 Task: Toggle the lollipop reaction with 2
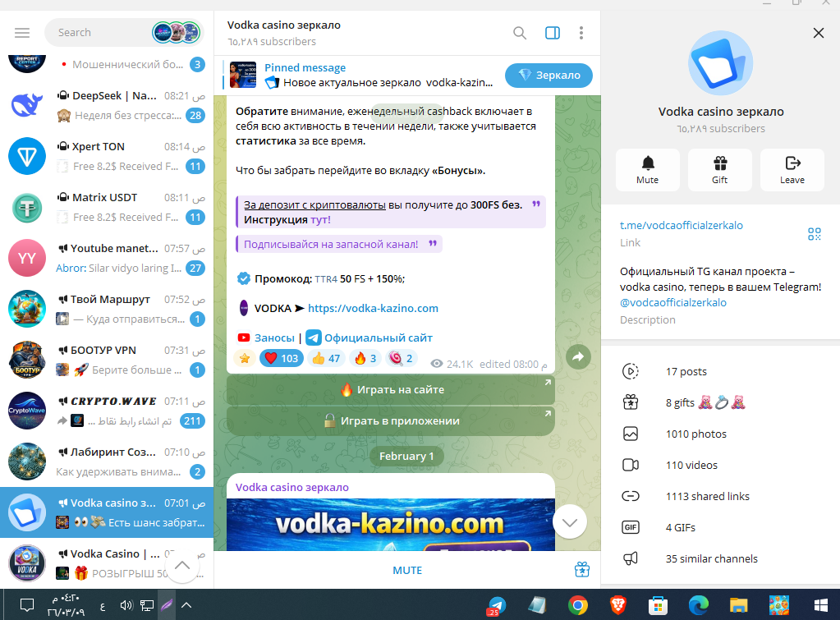401,358
